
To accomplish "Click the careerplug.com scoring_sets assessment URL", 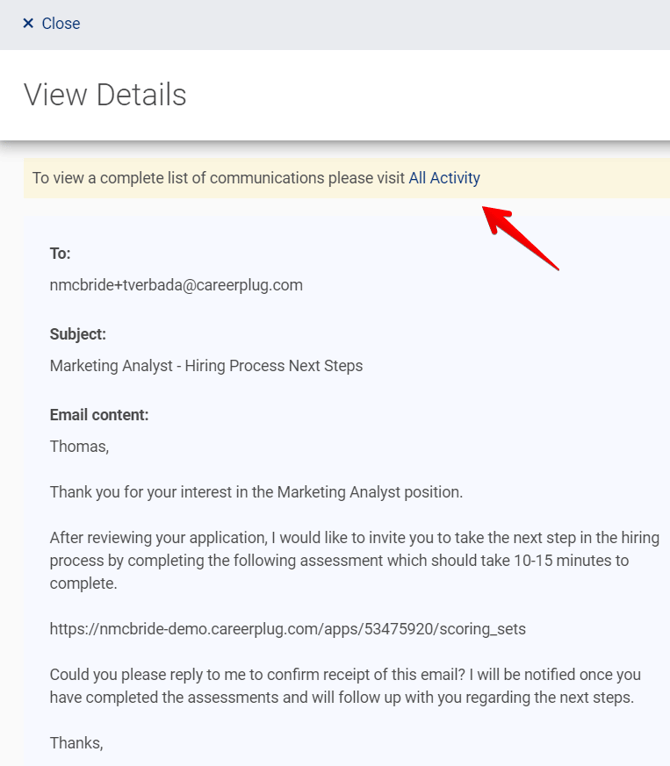I will [x=287, y=629].
